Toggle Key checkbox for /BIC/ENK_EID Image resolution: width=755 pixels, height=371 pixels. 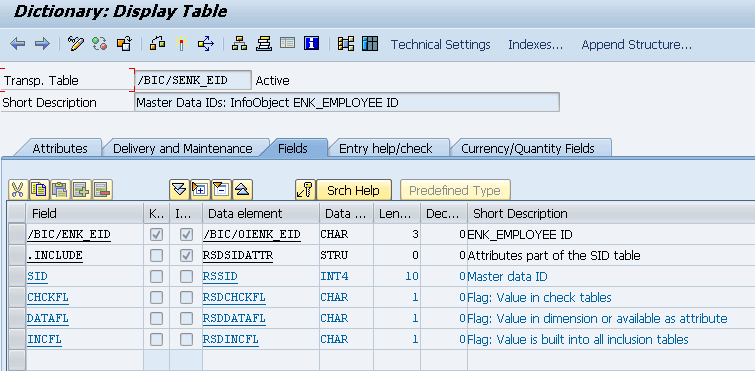pyautogui.click(x=156, y=235)
